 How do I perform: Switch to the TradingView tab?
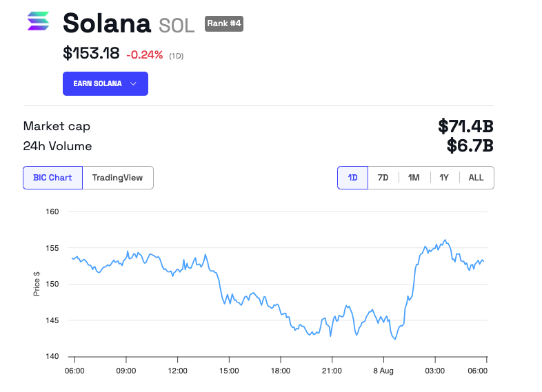click(x=117, y=178)
